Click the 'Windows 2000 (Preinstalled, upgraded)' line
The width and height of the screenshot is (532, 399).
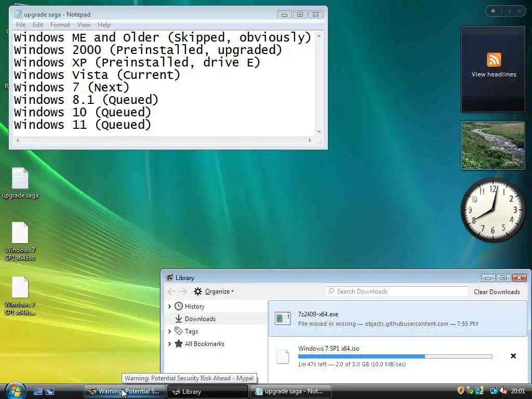(x=148, y=50)
